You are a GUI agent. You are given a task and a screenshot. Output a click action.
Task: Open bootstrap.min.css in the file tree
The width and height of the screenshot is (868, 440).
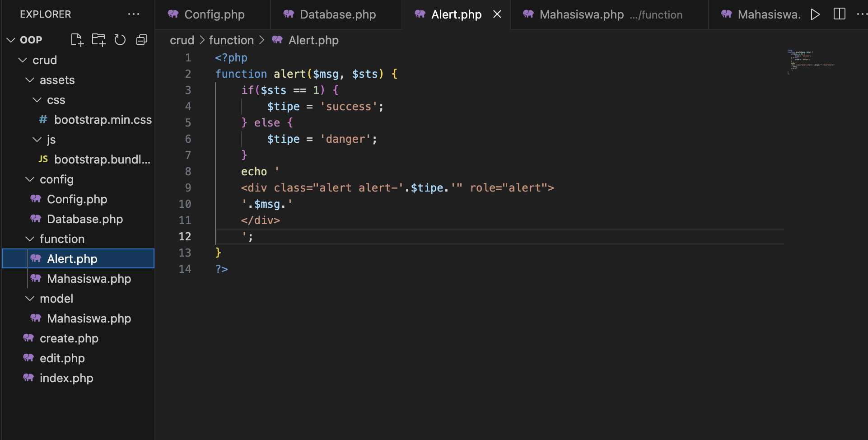click(103, 120)
